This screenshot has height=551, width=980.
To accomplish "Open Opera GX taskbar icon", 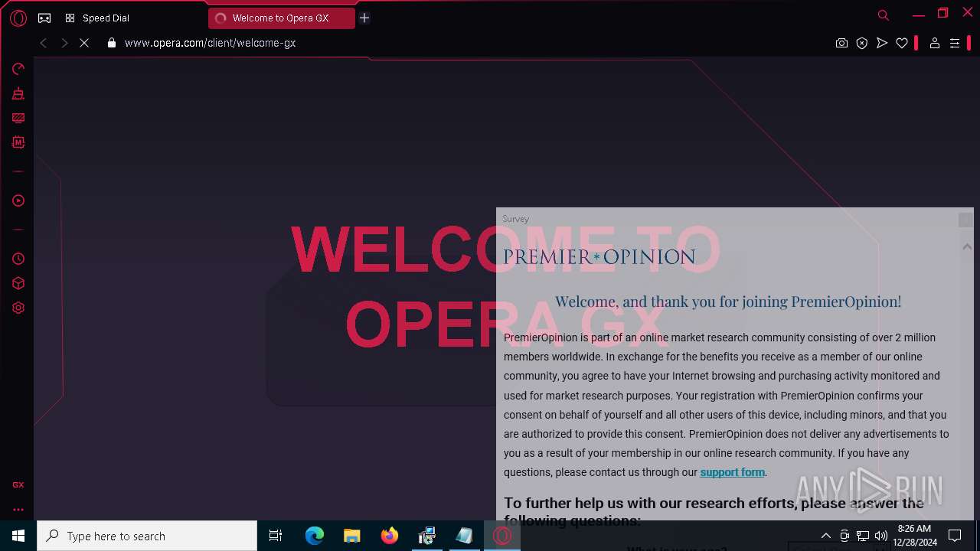I will click(502, 536).
